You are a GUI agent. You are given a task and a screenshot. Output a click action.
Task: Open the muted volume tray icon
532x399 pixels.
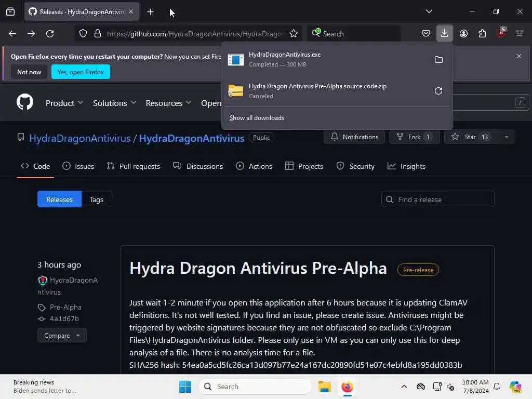coord(450,387)
